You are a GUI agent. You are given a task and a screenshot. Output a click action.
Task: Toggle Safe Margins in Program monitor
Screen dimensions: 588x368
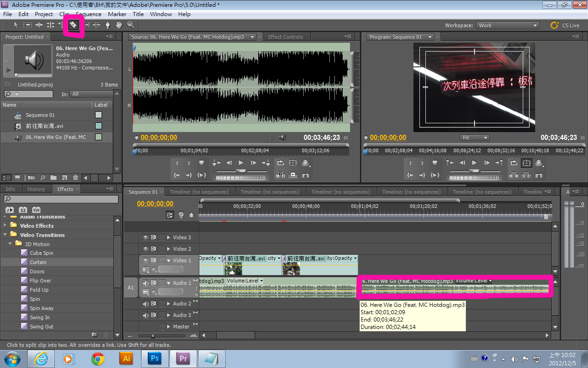click(526, 163)
